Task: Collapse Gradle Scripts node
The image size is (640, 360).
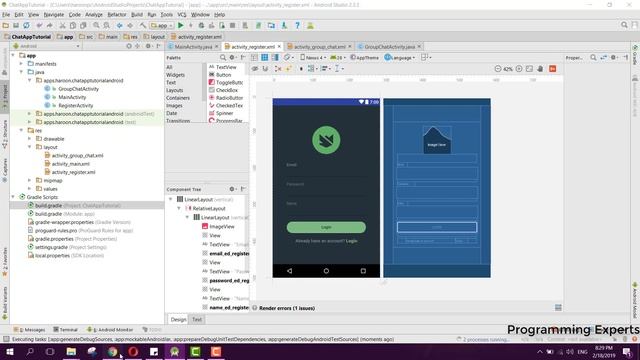Action: (x=13, y=197)
